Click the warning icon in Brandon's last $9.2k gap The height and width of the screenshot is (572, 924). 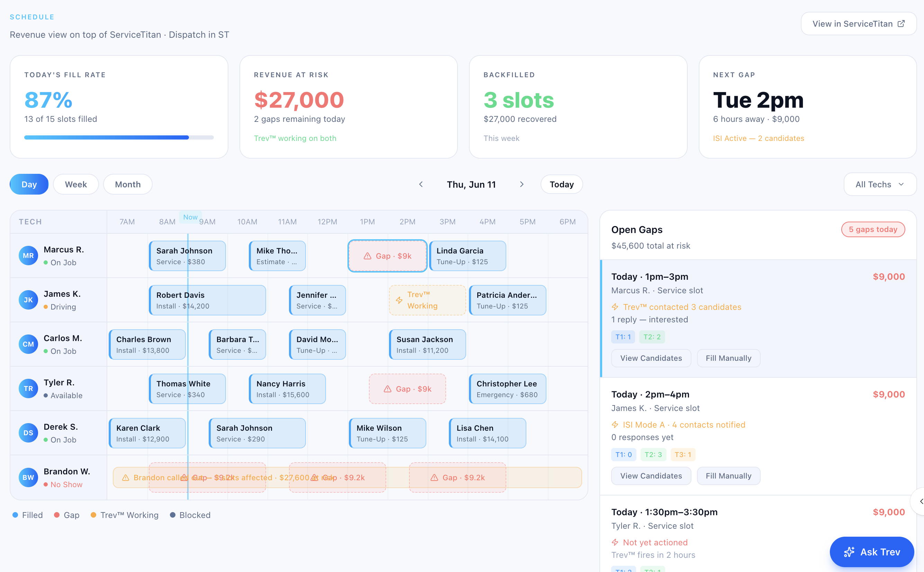coord(434,478)
